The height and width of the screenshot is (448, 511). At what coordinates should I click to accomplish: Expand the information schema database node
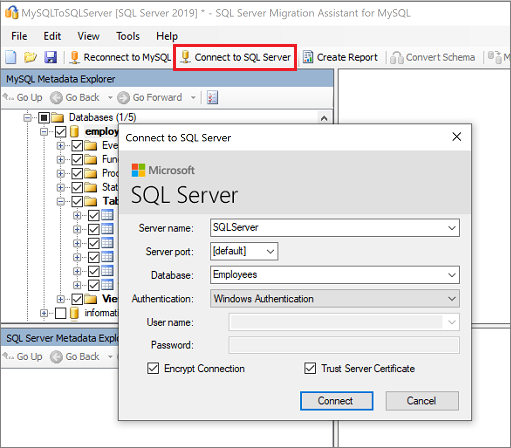pos(44,313)
